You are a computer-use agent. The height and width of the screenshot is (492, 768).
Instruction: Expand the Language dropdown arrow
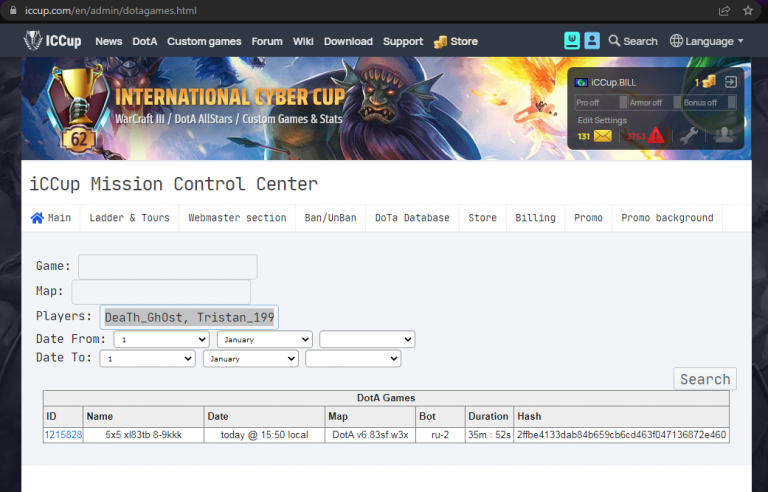[740, 41]
